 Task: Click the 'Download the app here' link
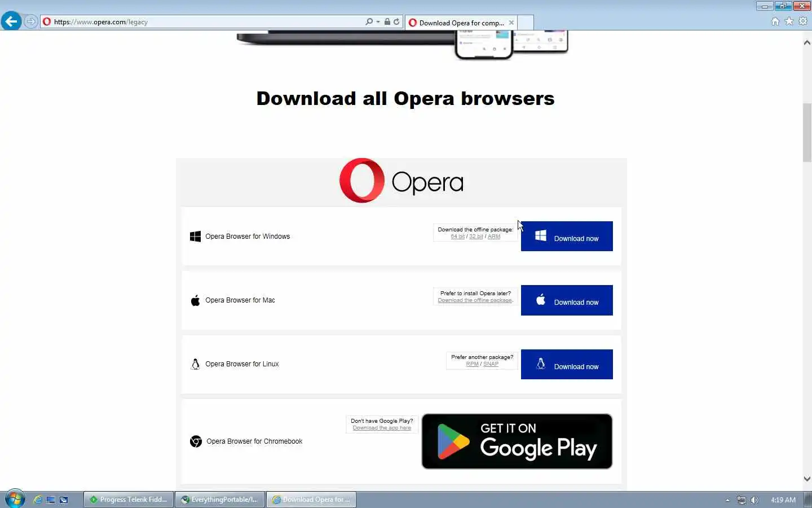pyautogui.click(x=382, y=428)
